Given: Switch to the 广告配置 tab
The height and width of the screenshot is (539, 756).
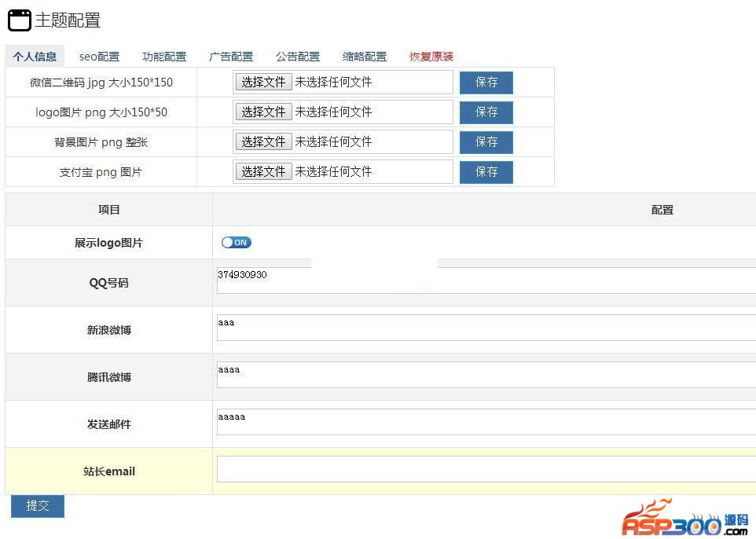Looking at the screenshot, I should click(231, 57).
